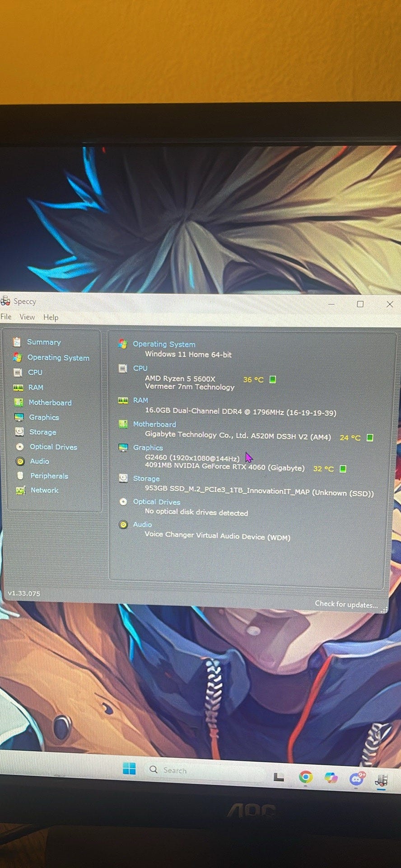Open the Summary section label in sidebar

click(44, 342)
